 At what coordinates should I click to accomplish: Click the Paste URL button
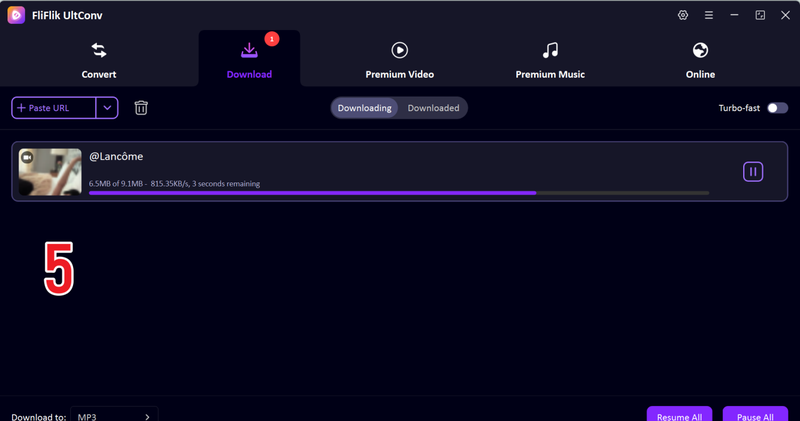point(54,108)
